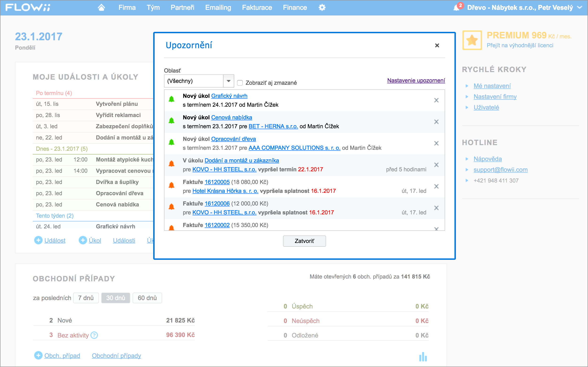Open AAA COMPANY SOLUTIONS s. r. o. link
588x367 pixels.
pos(294,148)
